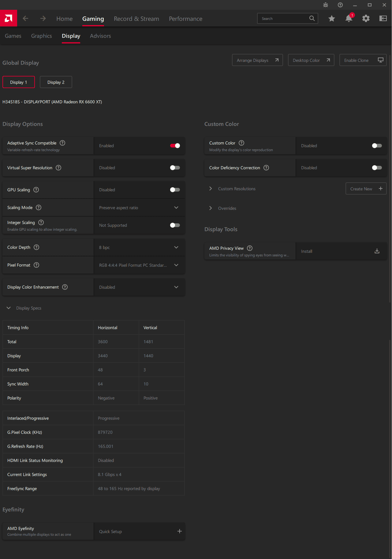This screenshot has width=392, height=559.
Task: Click help icon next to GPU Scaling
Action: tap(36, 190)
